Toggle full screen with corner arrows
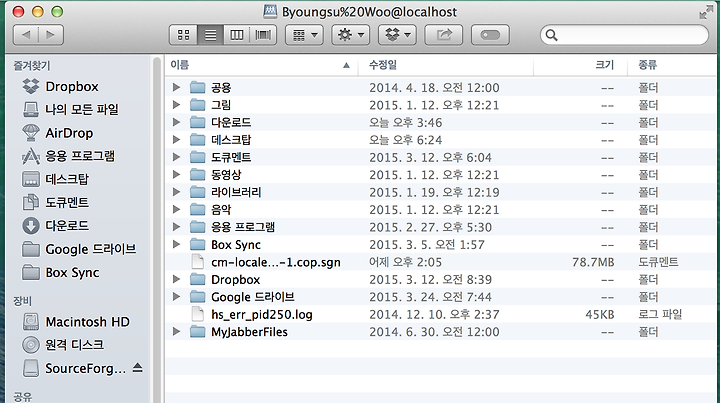The height and width of the screenshot is (403, 720). 706,12
